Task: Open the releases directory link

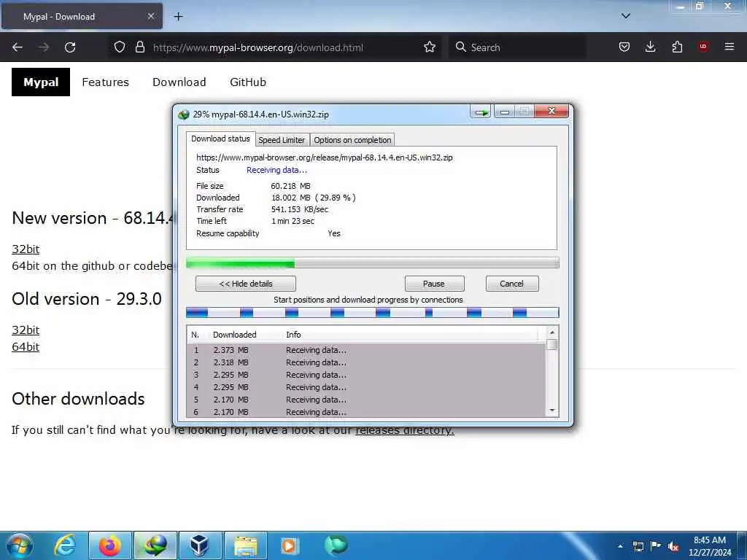Action: pos(404,430)
